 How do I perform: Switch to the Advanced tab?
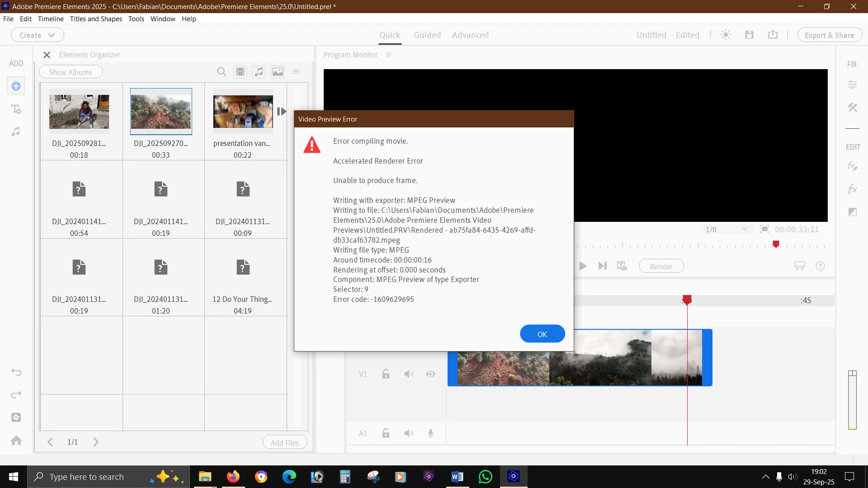point(470,35)
